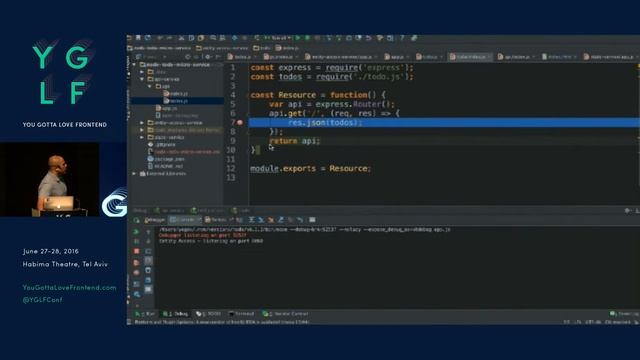This screenshot has width=640, height=360.
Task: Click the speaker video thumbnail
Action: pyautogui.click(x=49, y=179)
